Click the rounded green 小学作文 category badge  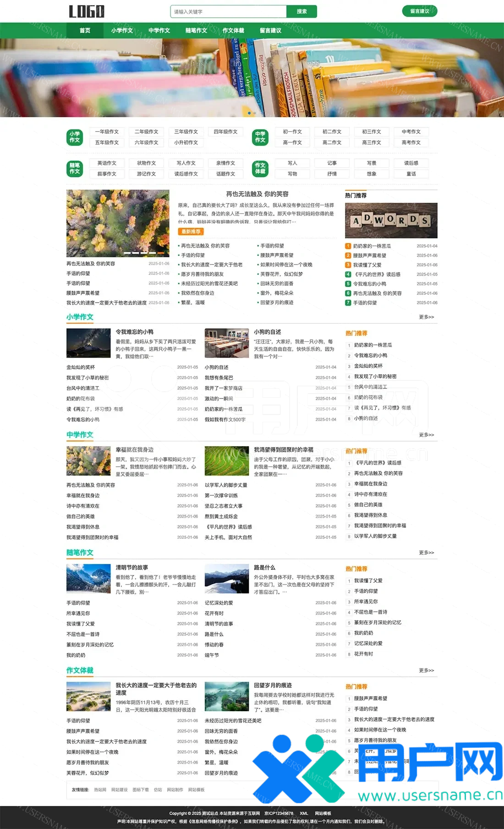pyautogui.click(x=75, y=137)
